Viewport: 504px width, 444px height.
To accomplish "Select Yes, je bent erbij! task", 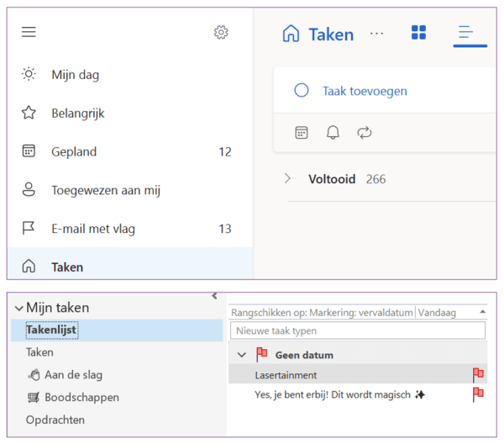I will (x=358, y=394).
